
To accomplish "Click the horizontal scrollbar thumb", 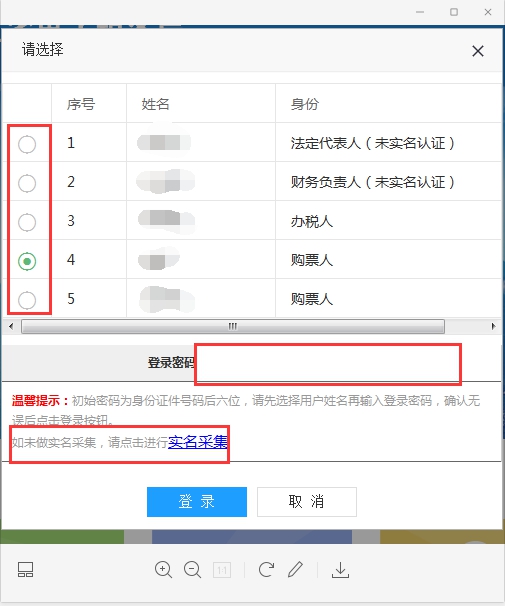I will [233, 327].
